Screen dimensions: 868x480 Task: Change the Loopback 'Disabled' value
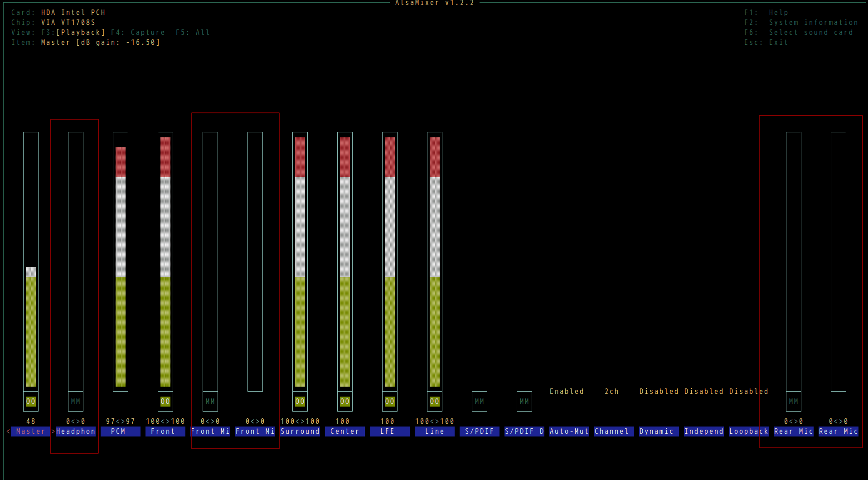(x=749, y=392)
